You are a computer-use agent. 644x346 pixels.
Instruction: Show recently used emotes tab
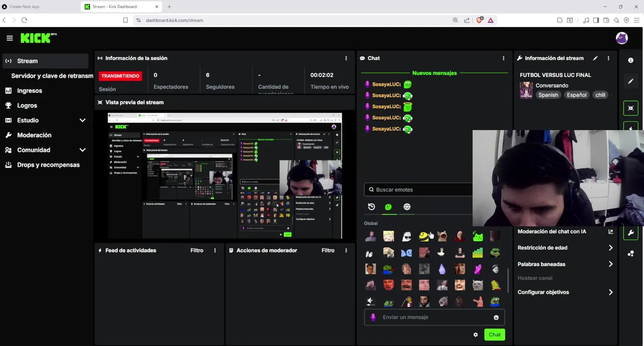point(371,207)
